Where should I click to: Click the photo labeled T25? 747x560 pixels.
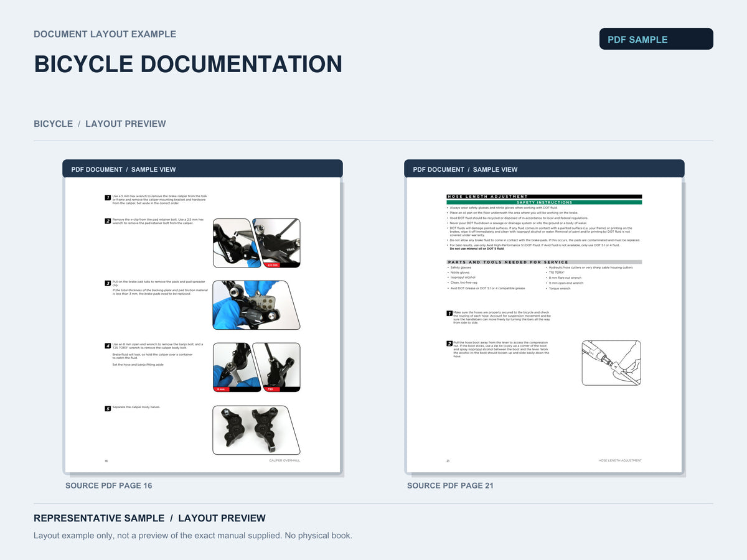pyautogui.click(x=276, y=367)
